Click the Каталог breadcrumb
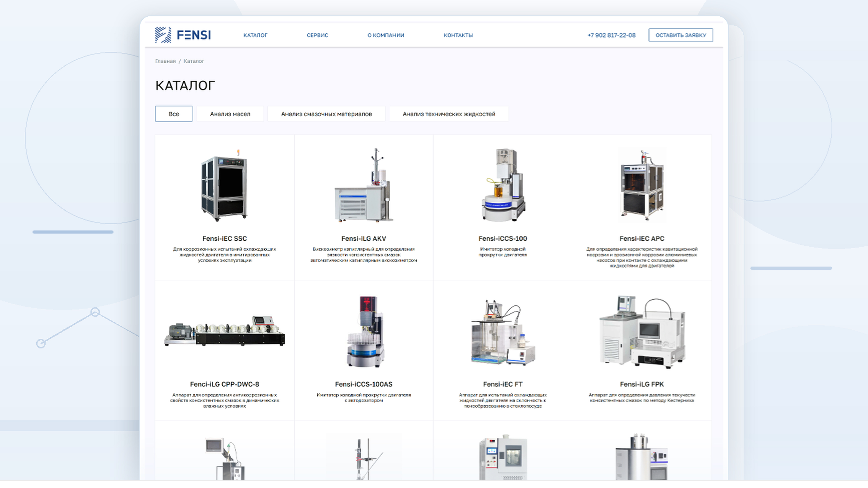868x488 pixels. [x=194, y=61]
